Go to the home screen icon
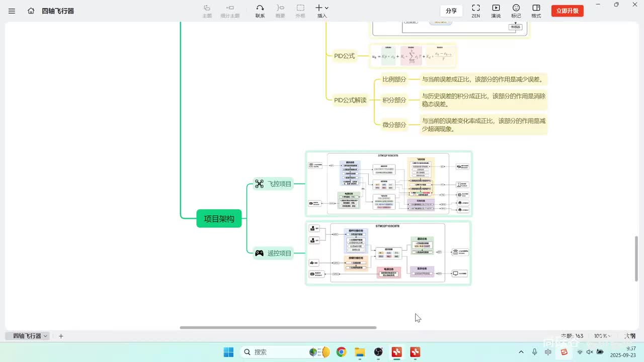 click(31, 11)
